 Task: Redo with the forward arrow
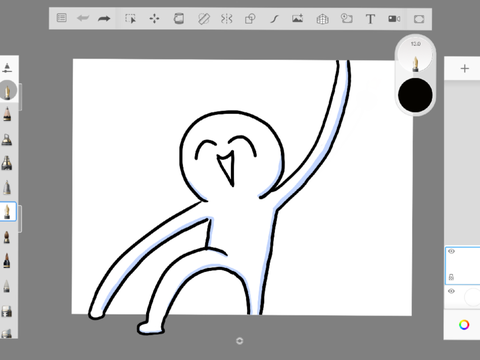(104, 18)
